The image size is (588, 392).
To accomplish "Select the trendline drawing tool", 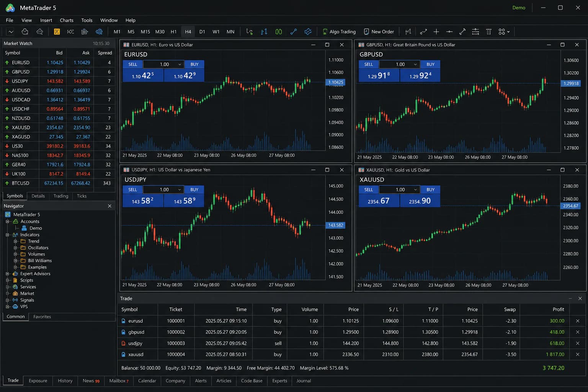I will tap(462, 32).
